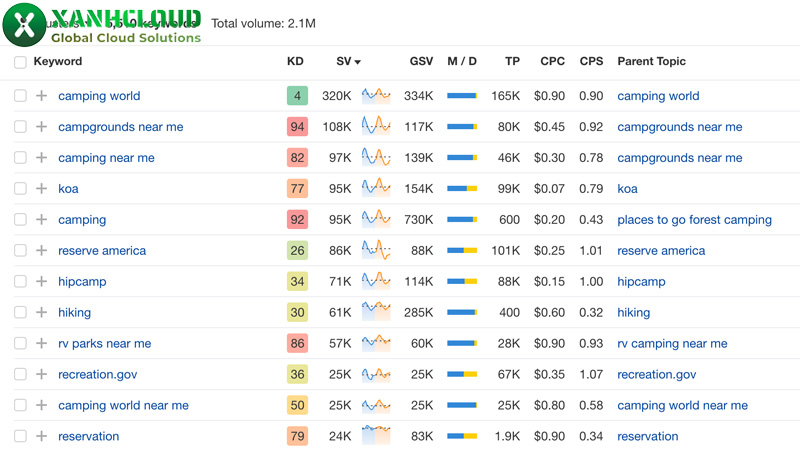Click the plus icon beside recreation.gov
The width and height of the screenshot is (800, 450).
(x=41, y=375)
